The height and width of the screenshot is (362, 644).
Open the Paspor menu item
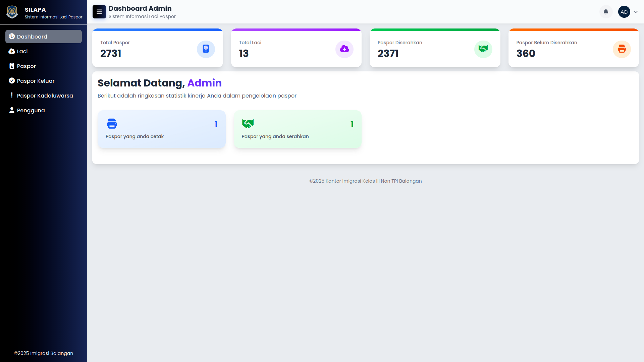(44, 66)
